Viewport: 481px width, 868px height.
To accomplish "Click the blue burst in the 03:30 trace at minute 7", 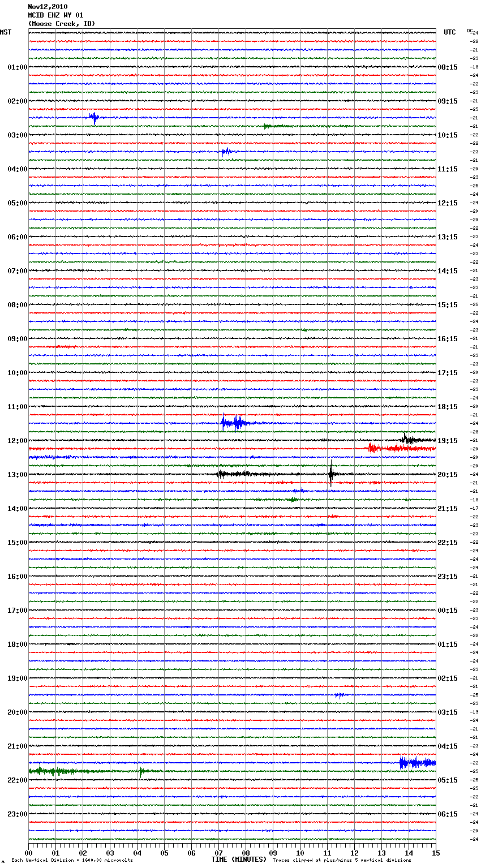I will (226, 151).
